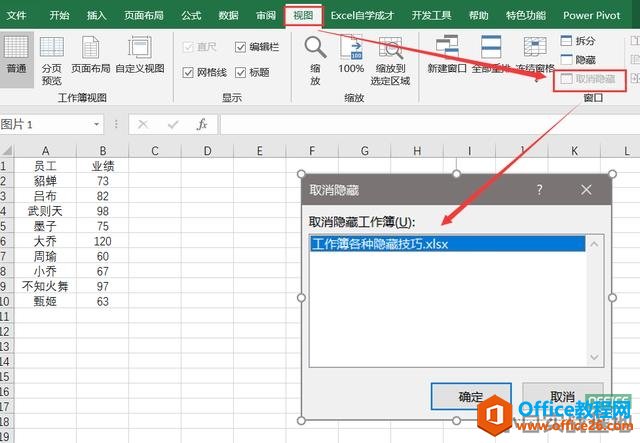Click the formula bar cancel X icon
The height and width of the screenshot is (443, 640).
coord(143,124)
